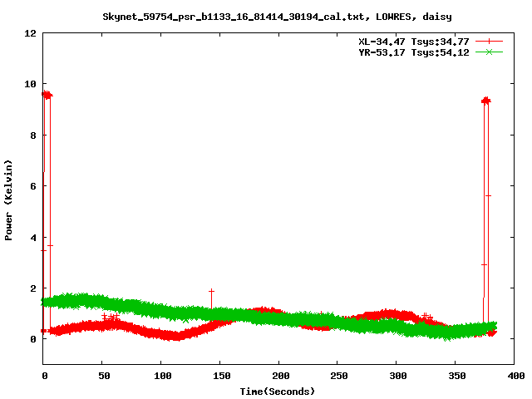Click the y-axis tick label 12
Image resolution: width=532 pixels, height=399 pixels.
click(x=30, y=33)
